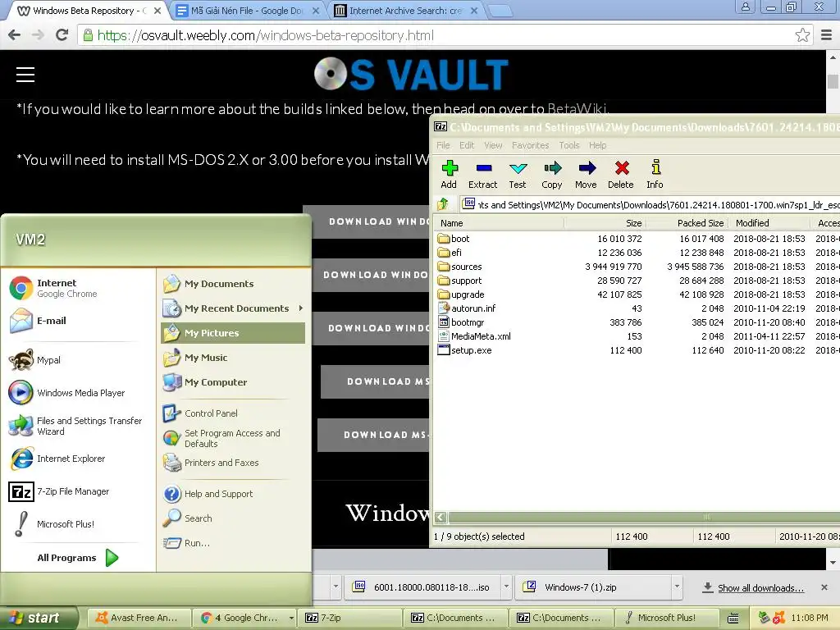Click the Copy icon in 7-Zip toolbar

tap(552, 175)
